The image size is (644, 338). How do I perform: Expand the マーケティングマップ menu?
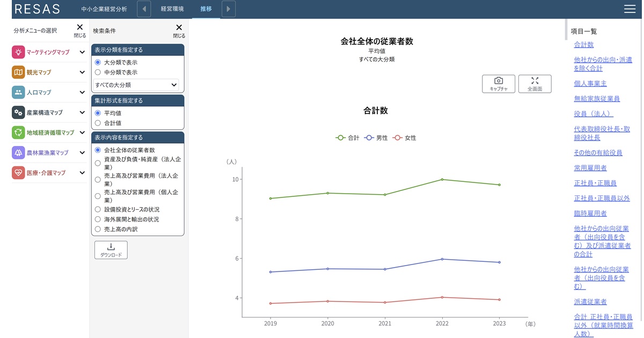pyautogui.click(x=82, y=52)
